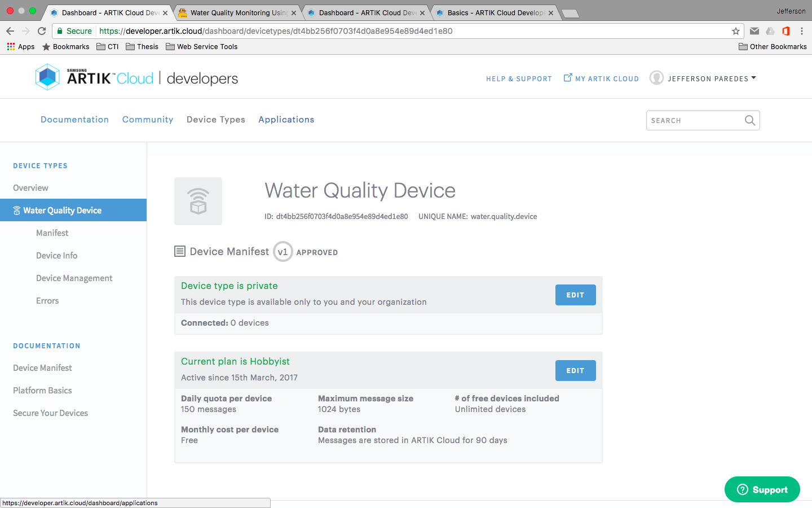Image resolution: width=812 pixels, height=508 pixels.
Task: Select Water Quality Device in the sidebar
Action: pyautogui.click(x=73, y=210)
